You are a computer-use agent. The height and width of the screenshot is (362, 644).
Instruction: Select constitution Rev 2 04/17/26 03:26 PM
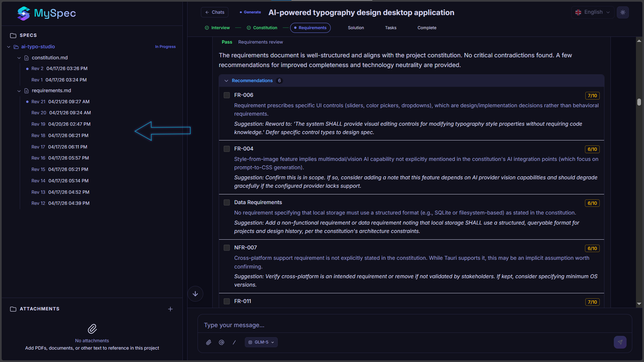[59, 69]
